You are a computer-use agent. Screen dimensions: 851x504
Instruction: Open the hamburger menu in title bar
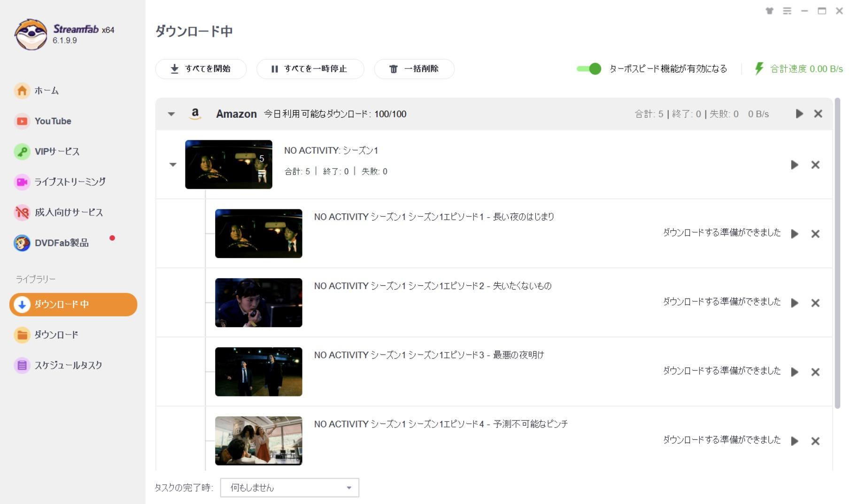tap(787, 11)
